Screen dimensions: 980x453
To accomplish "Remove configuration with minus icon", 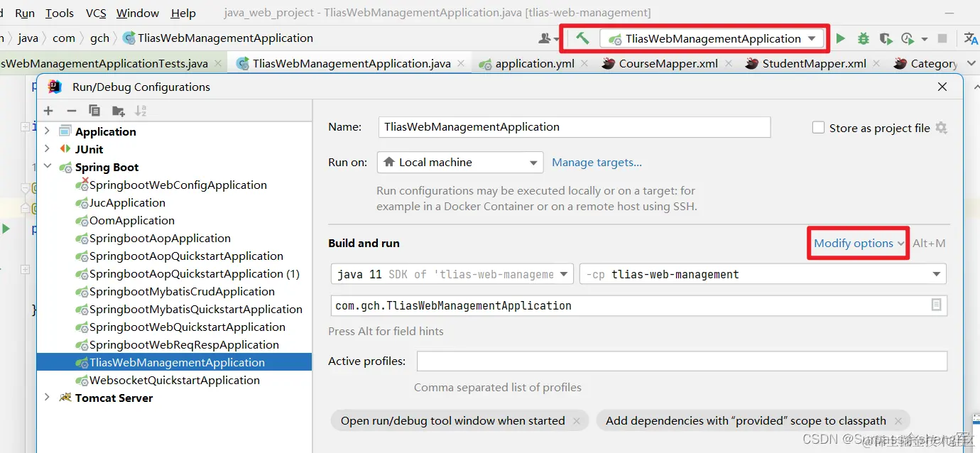I will (x=72, y=111).
